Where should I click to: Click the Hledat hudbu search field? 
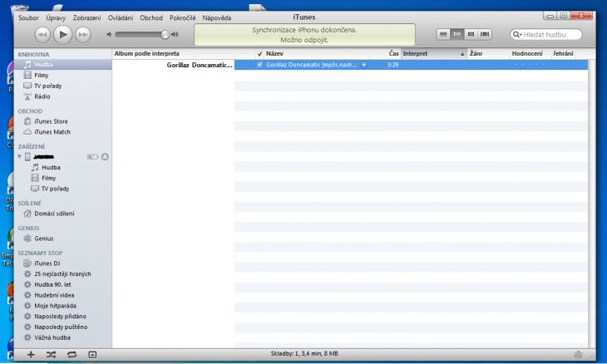(546, 34)
